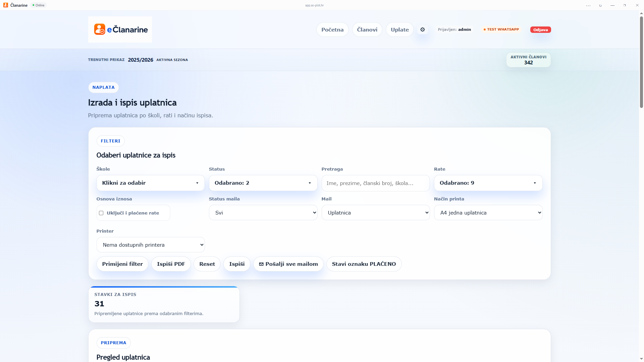The height and width of the screenshot is (362, 644).
Task: Click the 'Online' status indicator
Action: 39,5
